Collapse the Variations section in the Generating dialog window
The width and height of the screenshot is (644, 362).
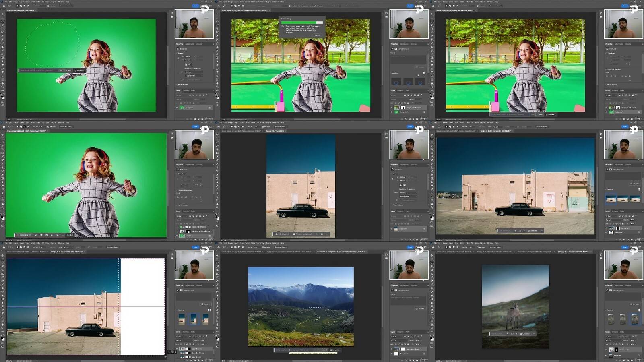391,73
